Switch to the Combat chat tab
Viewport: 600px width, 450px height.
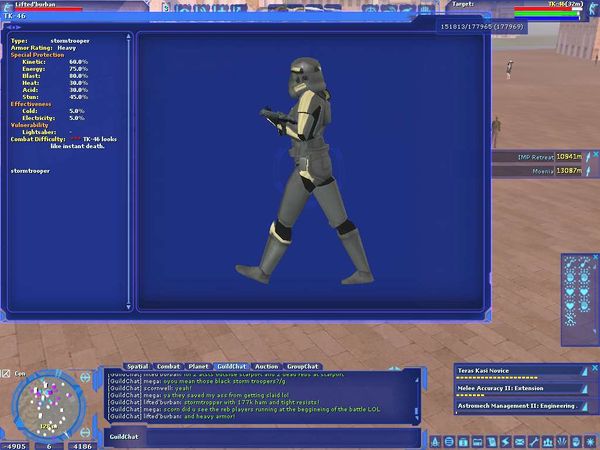[168, 367]
